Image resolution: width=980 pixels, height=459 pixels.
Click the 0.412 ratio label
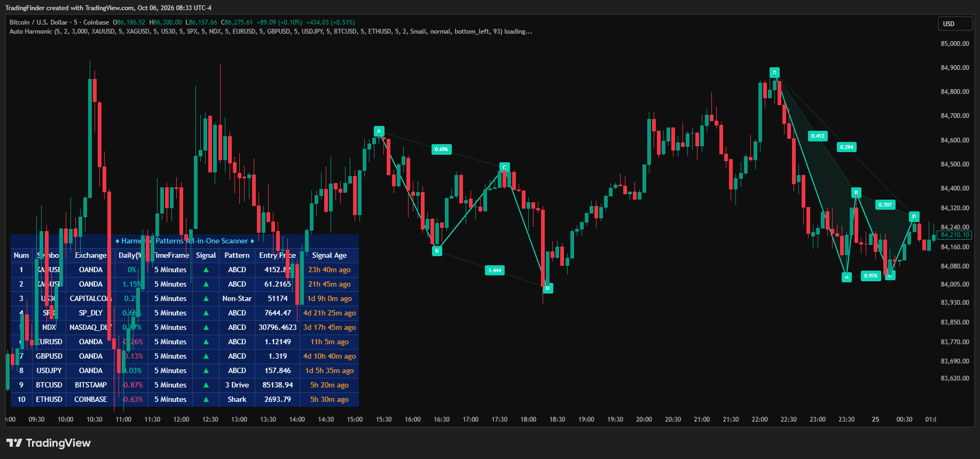coord(818,136)
